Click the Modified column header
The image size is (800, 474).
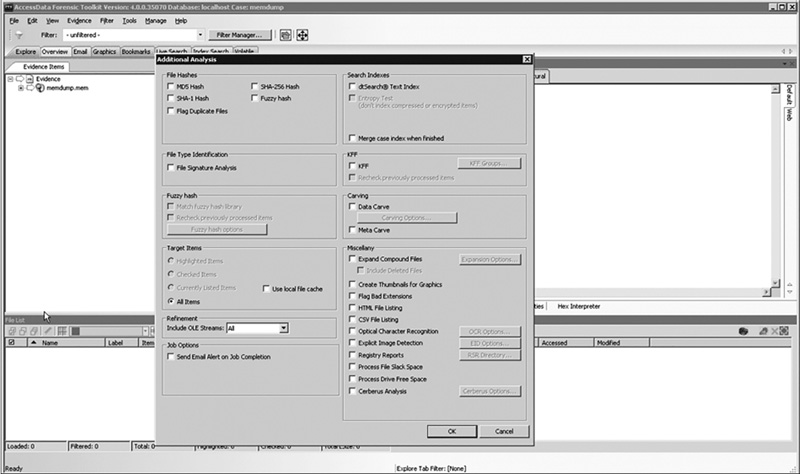(x=622, y=343)
